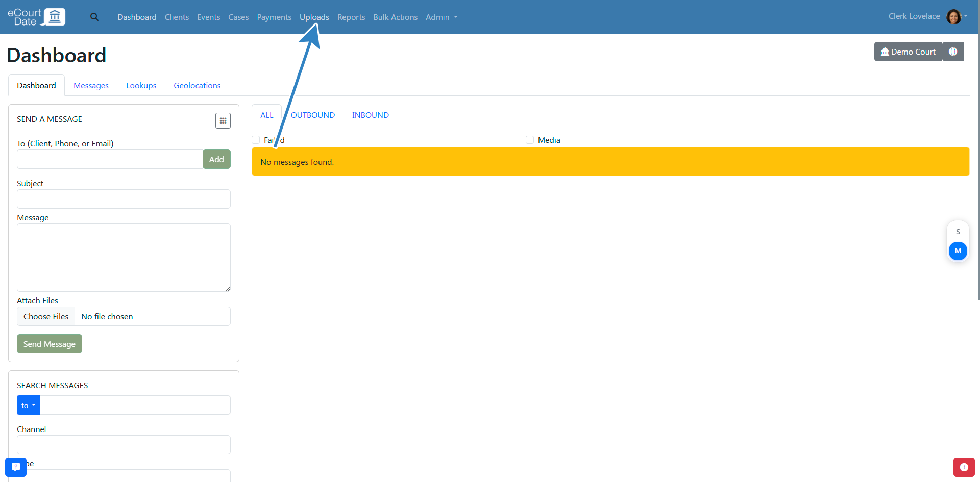
Task: Focus the Subject input field
Action: coord(124,199)
